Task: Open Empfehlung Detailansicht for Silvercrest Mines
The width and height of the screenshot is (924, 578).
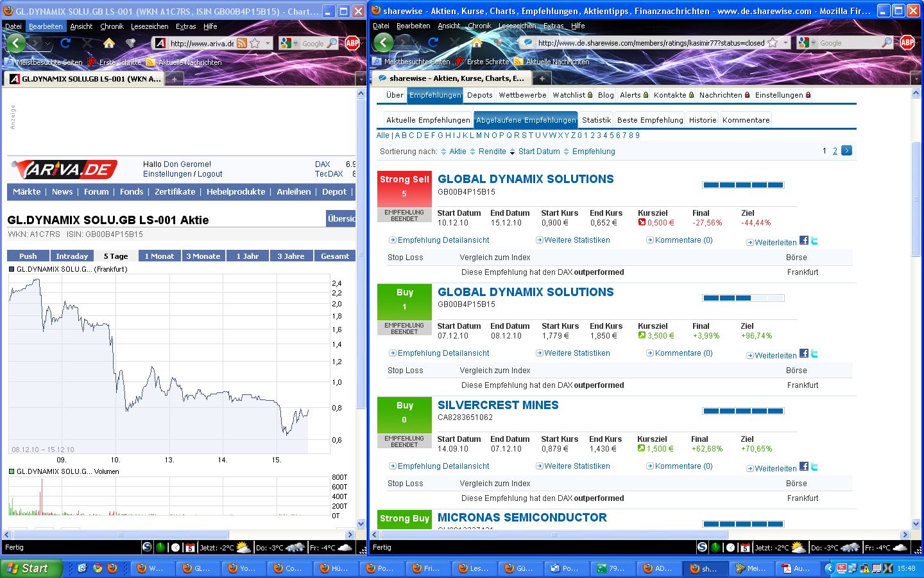Action: 443,466
